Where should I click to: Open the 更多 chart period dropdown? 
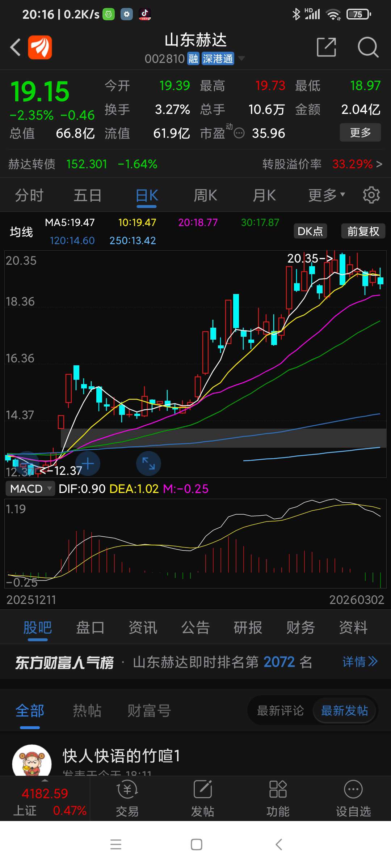coord(327,195)
